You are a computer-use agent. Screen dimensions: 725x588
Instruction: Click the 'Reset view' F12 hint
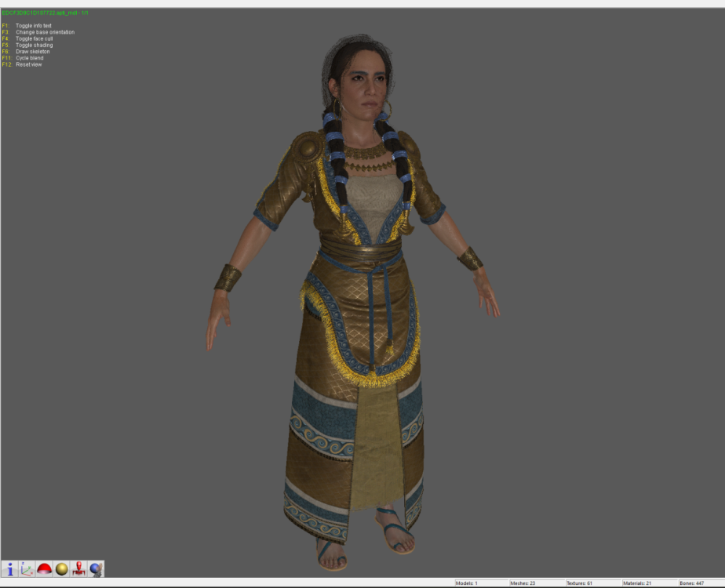coord(29,64)
